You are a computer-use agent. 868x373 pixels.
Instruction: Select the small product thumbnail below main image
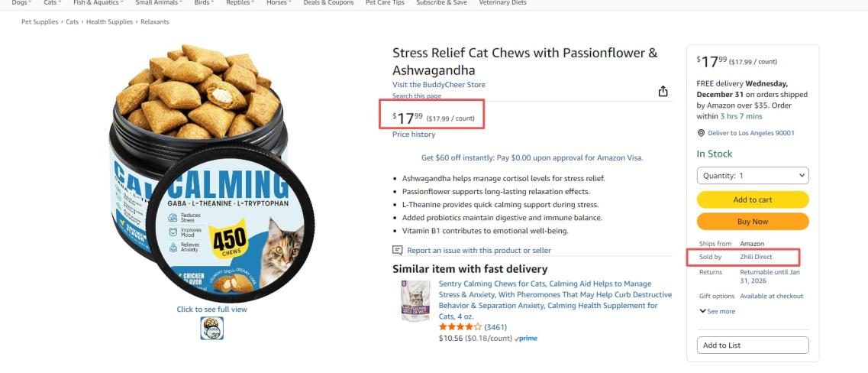(211, 328)
